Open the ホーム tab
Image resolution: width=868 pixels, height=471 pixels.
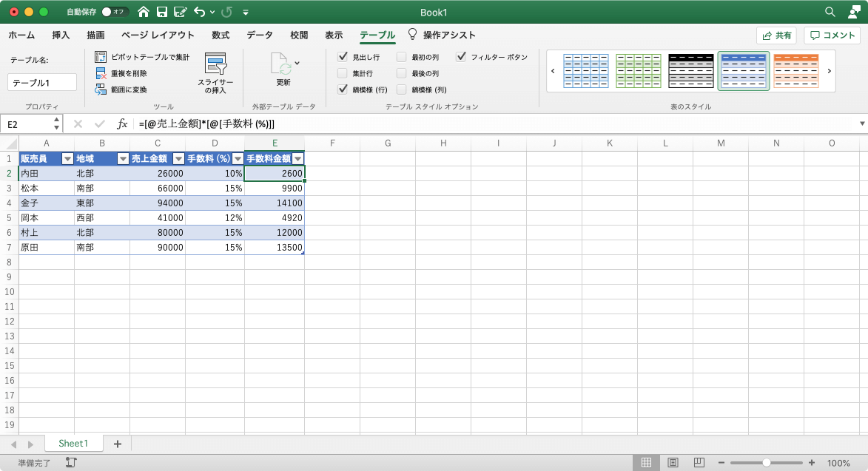(x=21, y=35)
